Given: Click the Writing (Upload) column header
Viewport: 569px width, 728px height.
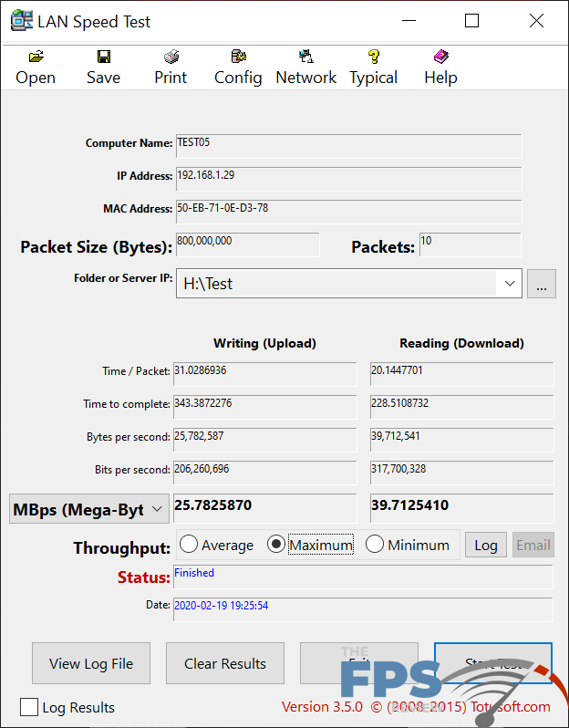Looking at the screenshot, I should pyautogui.click(x=264, y=344).
